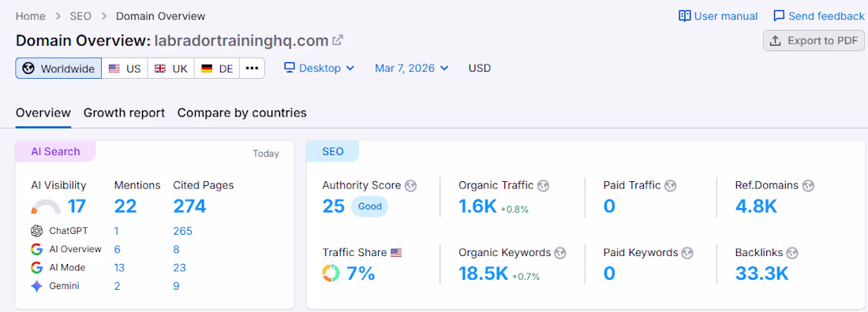Click the SEO section label
Screen dimensions: 868x312
coord(333,151)
